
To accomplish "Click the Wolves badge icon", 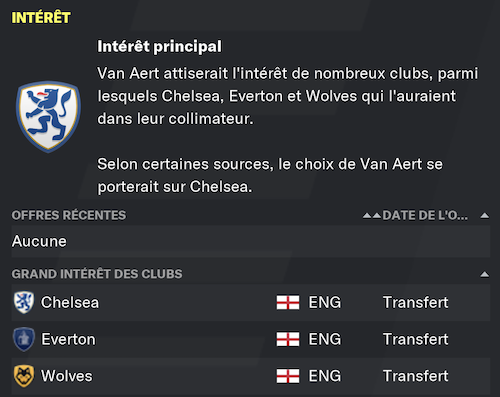I will tap(24, 376).
